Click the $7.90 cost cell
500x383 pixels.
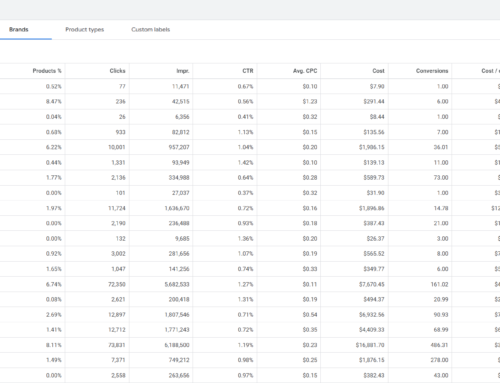click(377, 86)
